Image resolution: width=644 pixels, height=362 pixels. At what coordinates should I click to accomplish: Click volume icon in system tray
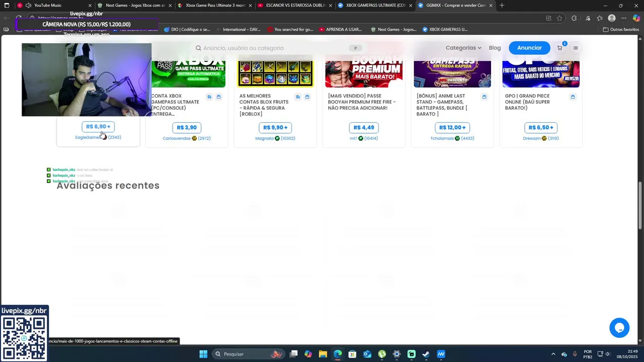pyautogui.click(x=608, y=354)
